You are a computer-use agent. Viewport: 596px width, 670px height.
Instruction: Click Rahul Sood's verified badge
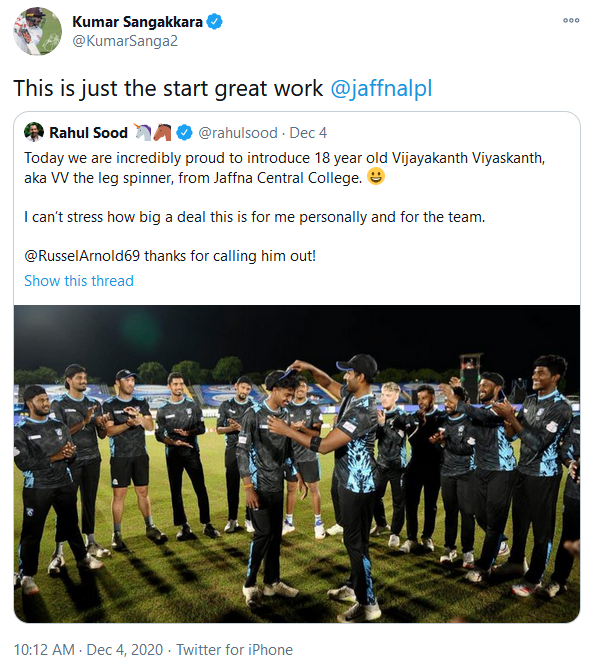point(185,132)
